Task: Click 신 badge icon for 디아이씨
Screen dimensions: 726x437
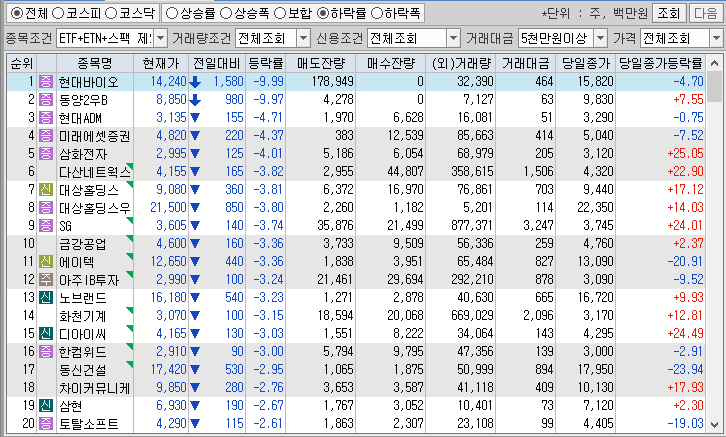Action: click(x=46, y=334)
